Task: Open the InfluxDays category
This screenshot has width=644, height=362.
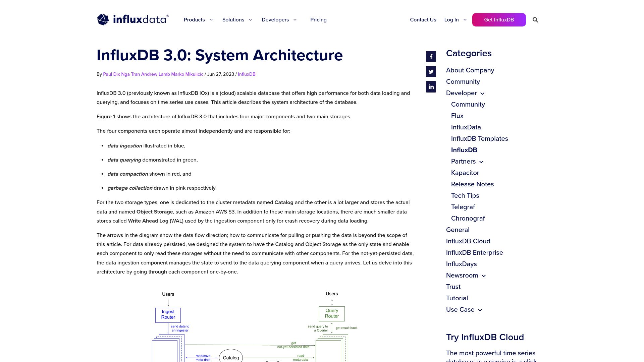Action: (461, 264)
